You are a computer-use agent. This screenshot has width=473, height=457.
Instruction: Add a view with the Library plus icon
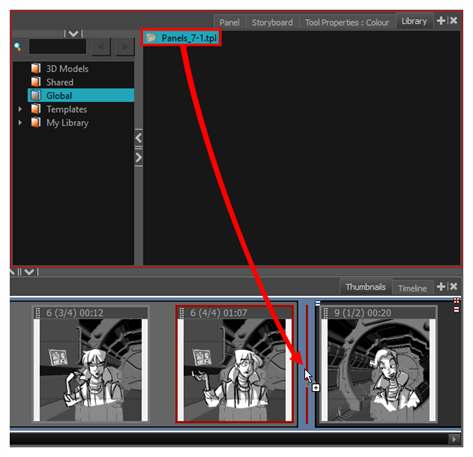pos(441,21)
